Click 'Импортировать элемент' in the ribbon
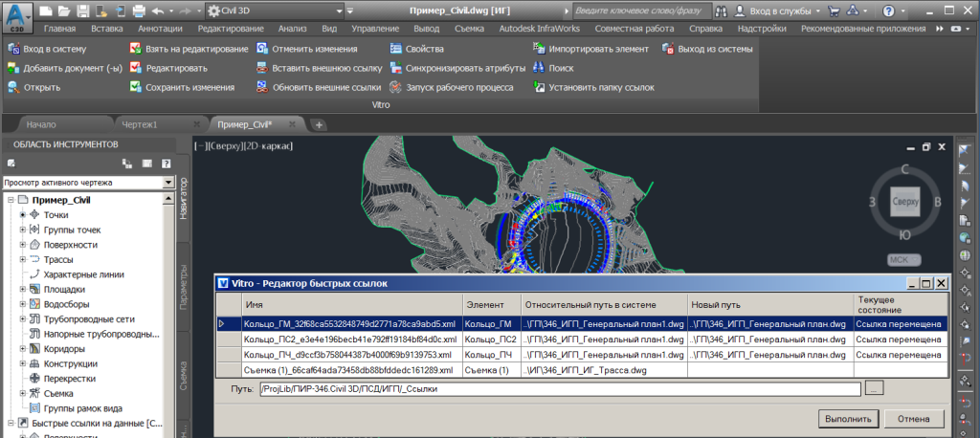 click(x=597, y=48)
